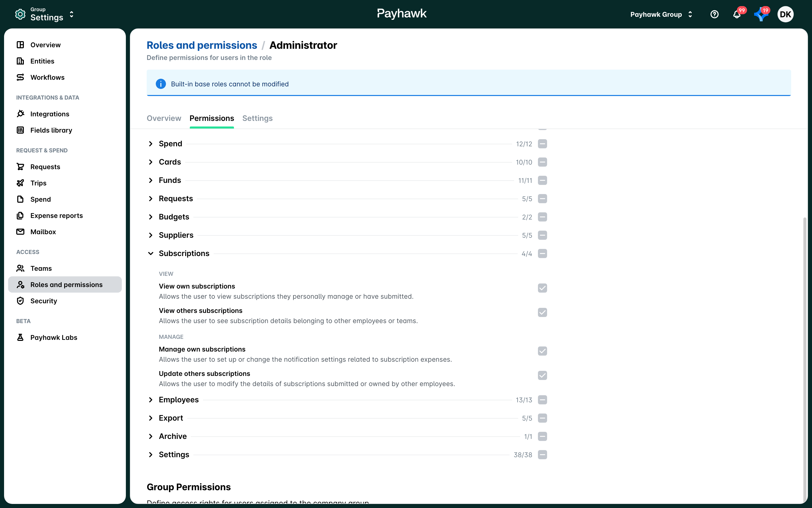
Task: Open Roles and permissions in sidebar
Action: point(65,284)
